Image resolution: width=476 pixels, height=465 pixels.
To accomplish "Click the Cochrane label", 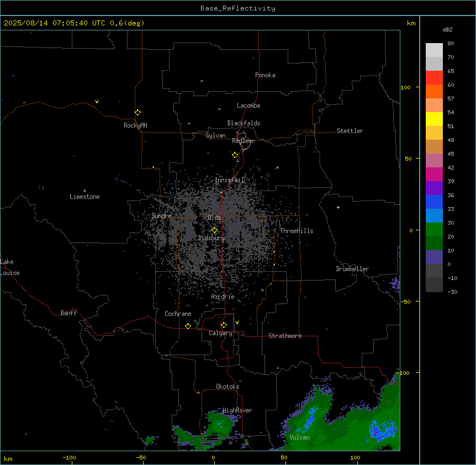I will tap(178, 314).
